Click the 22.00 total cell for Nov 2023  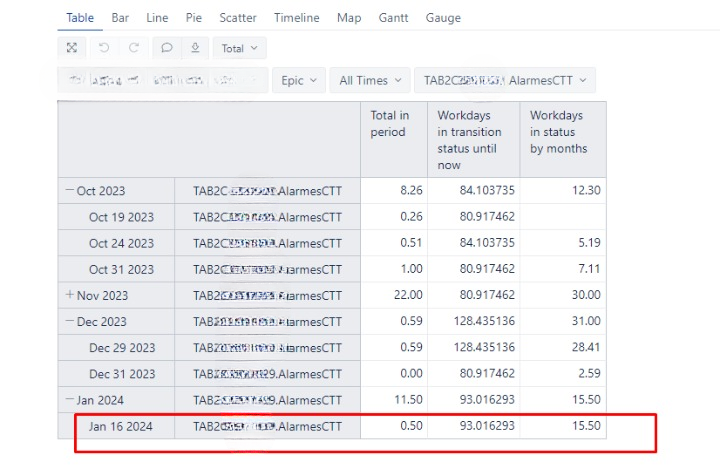point(394,294)
